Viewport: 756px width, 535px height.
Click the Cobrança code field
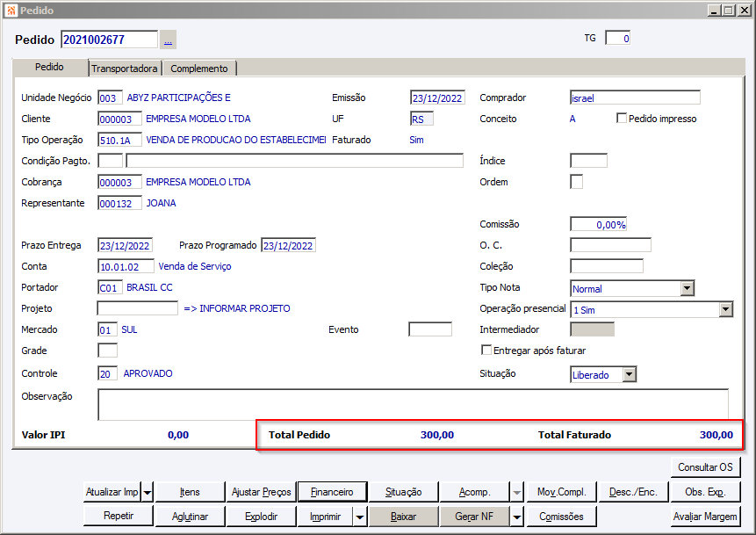coord(119,182)
